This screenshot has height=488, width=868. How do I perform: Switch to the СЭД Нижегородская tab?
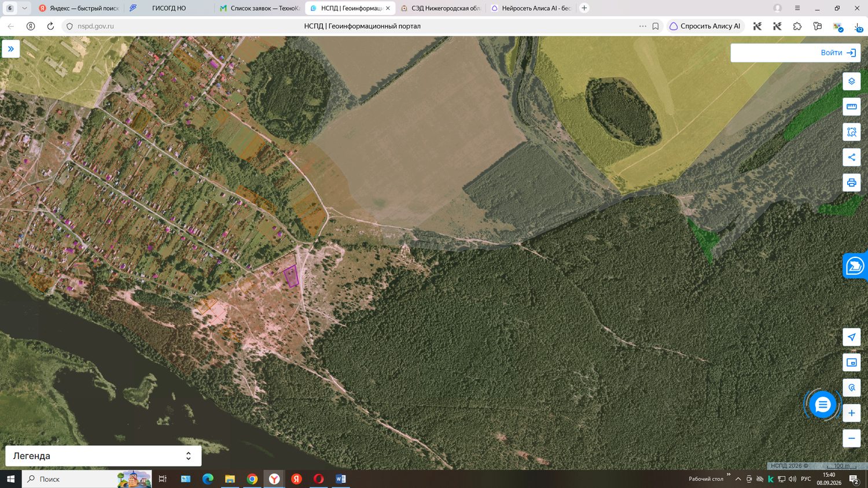coord(440,8)
